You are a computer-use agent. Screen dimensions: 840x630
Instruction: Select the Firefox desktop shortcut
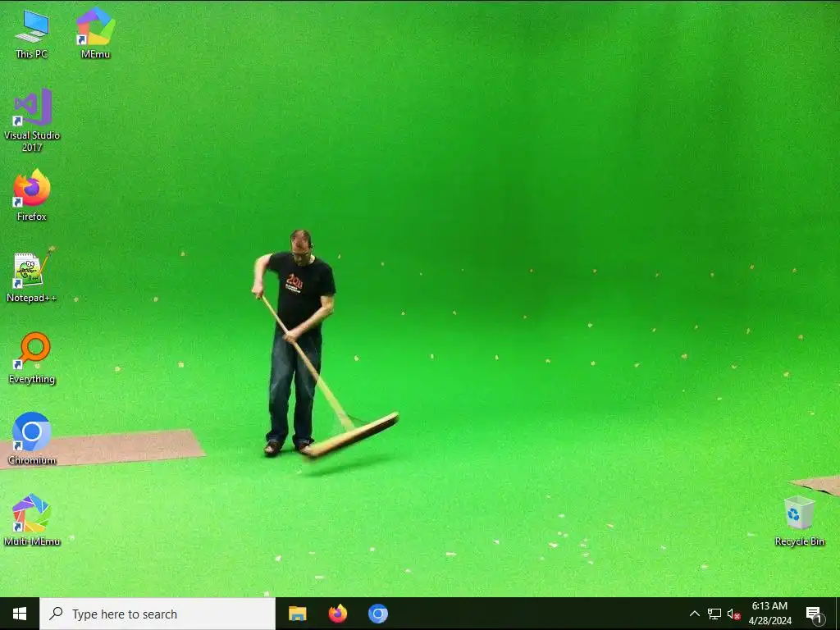(32, 195)
